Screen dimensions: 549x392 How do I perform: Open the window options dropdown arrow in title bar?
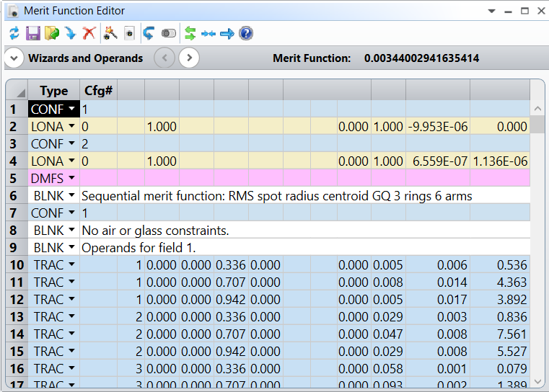click(491, 12)
